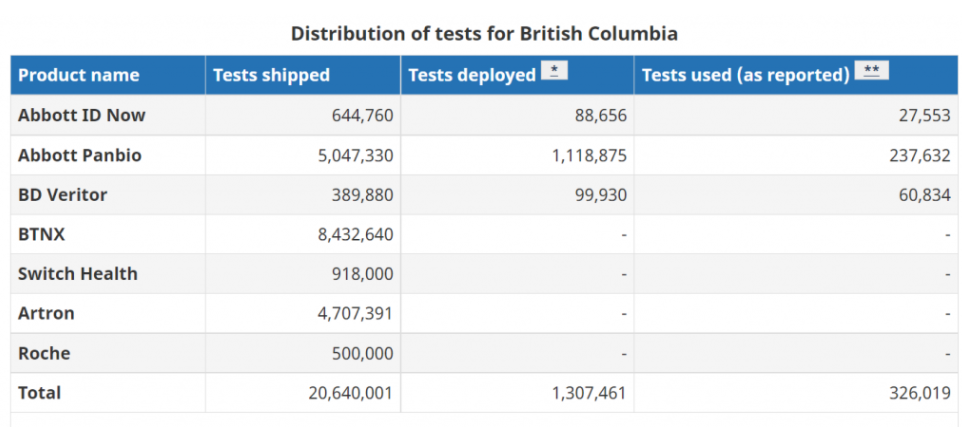Click the Switch Health row label
This screenshot has height=427, width=962.
78,274
